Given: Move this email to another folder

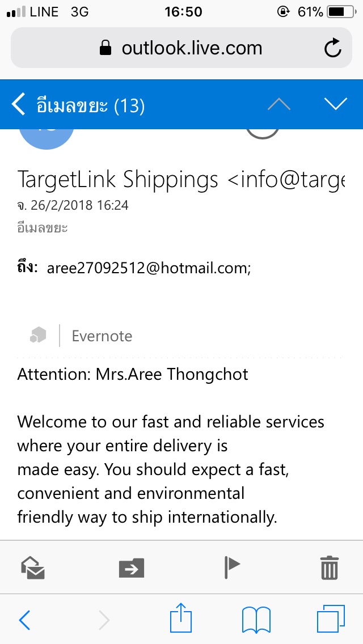Looking at the screenshot, I should click(132, 567).
